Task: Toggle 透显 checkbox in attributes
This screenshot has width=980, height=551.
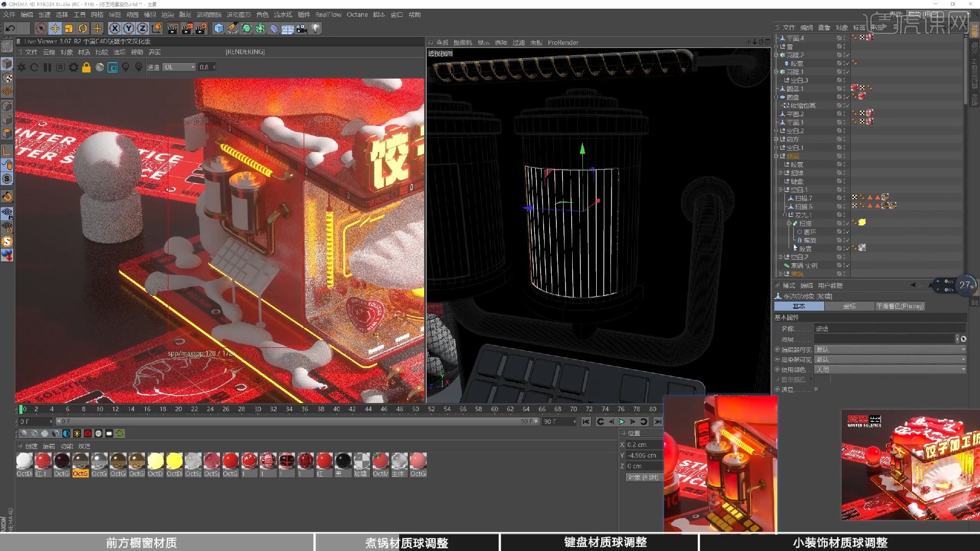Action: pyautogui.click(x=816, y=389)
